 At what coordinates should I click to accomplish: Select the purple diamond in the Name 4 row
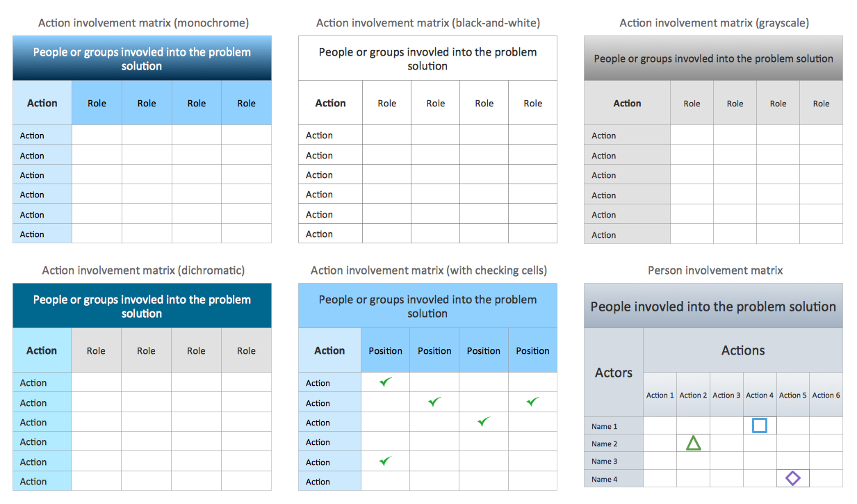(x=793, y=478)
